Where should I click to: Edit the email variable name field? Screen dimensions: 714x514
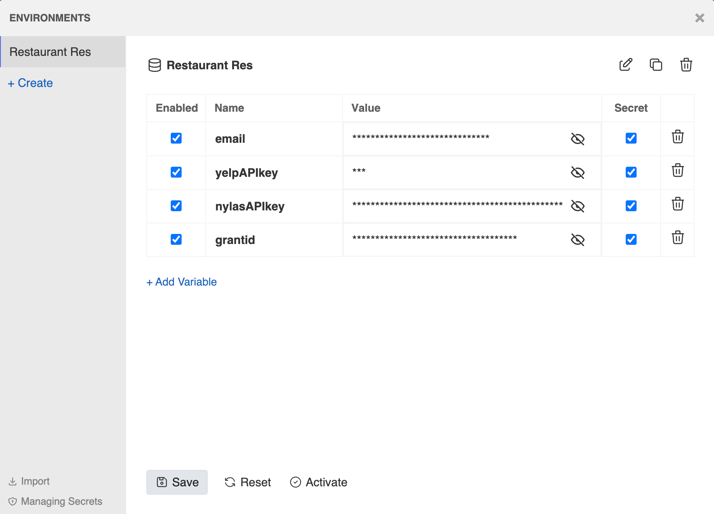pyautogui.click(x=274, y=139)
